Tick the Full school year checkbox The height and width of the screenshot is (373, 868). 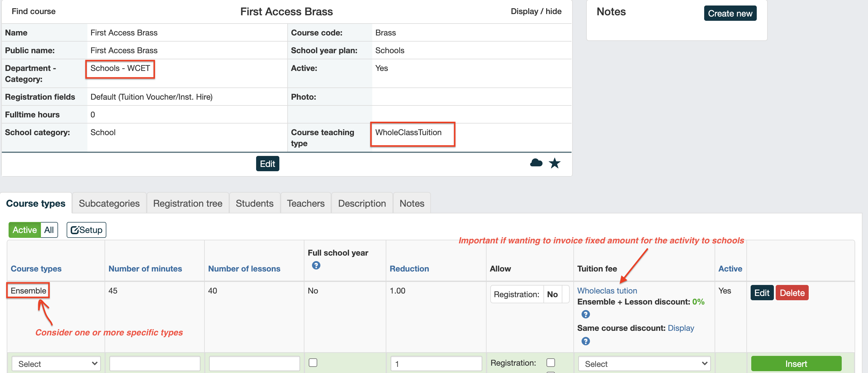coord(313,363)
